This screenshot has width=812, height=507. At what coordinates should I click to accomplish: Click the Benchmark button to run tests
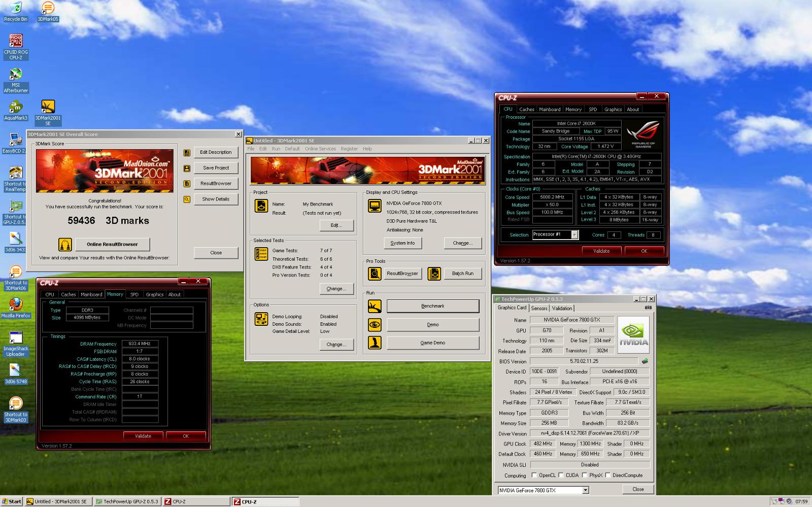click(433, 306)
